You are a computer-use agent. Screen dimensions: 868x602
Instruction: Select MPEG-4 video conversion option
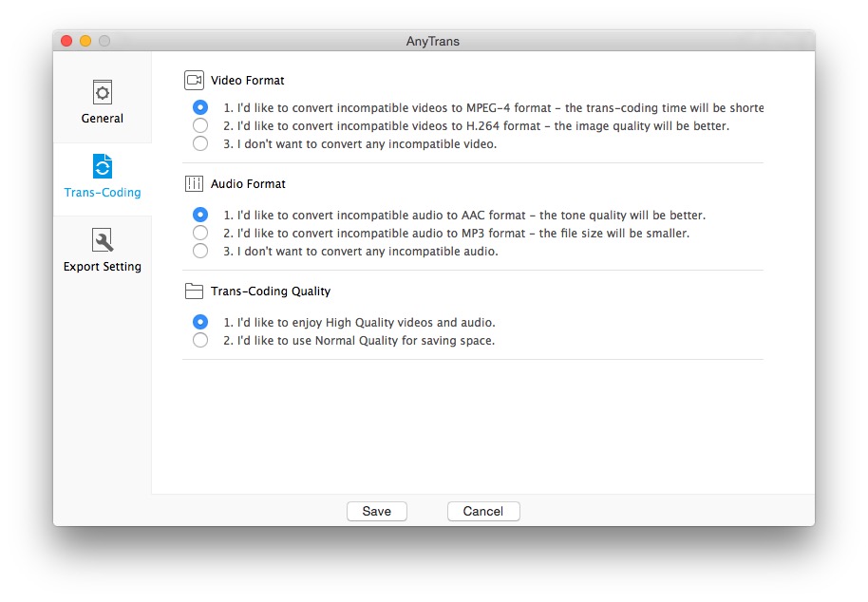200,108
